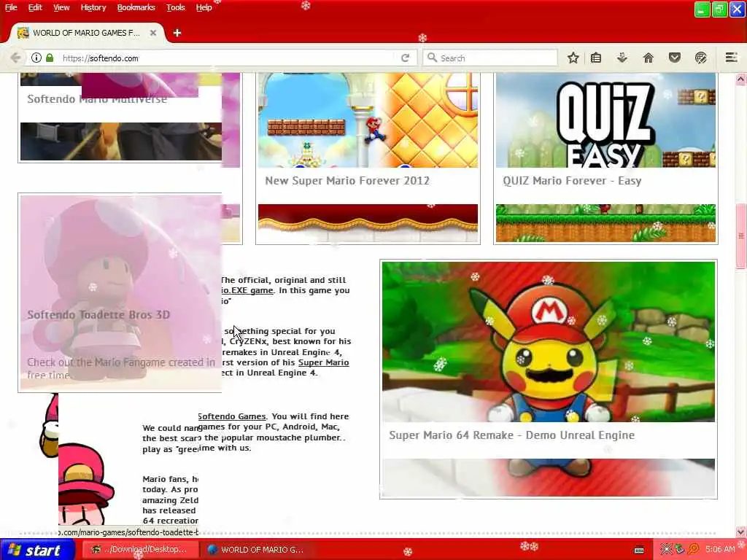Screen dimensions: 747x560
Task: Select the WORLD OF MARIO GAMES tab
Action: click(x=87, y=33)
